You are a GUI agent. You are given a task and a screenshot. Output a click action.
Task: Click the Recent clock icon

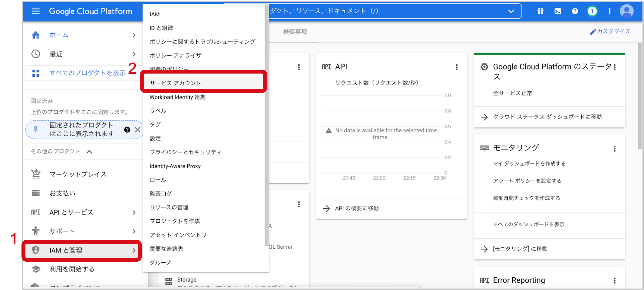[35, 54]
